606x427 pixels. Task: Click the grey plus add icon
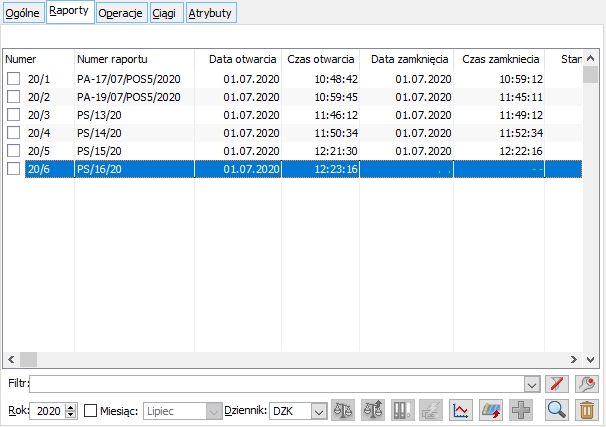point(521,410)
